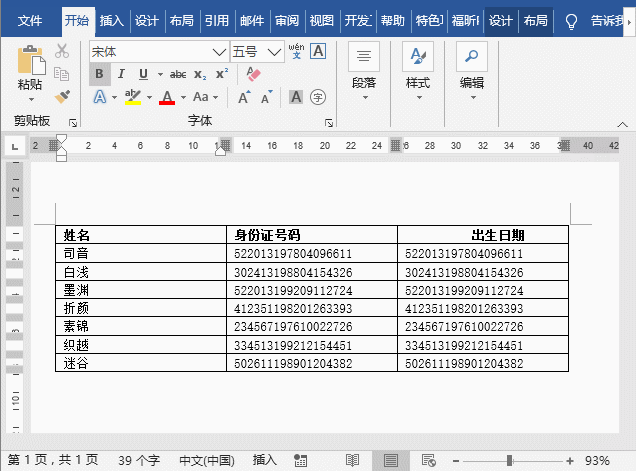
Task: Toggle the 插入 overtype mode indicator
Action: (x=264, y=460)
